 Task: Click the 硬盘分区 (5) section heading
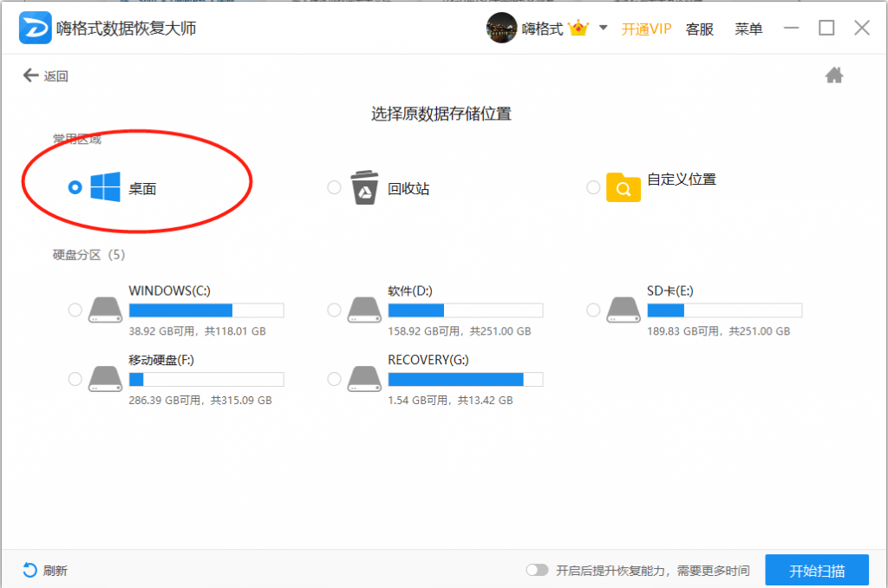pyautogui.click(x=89, y=255)
